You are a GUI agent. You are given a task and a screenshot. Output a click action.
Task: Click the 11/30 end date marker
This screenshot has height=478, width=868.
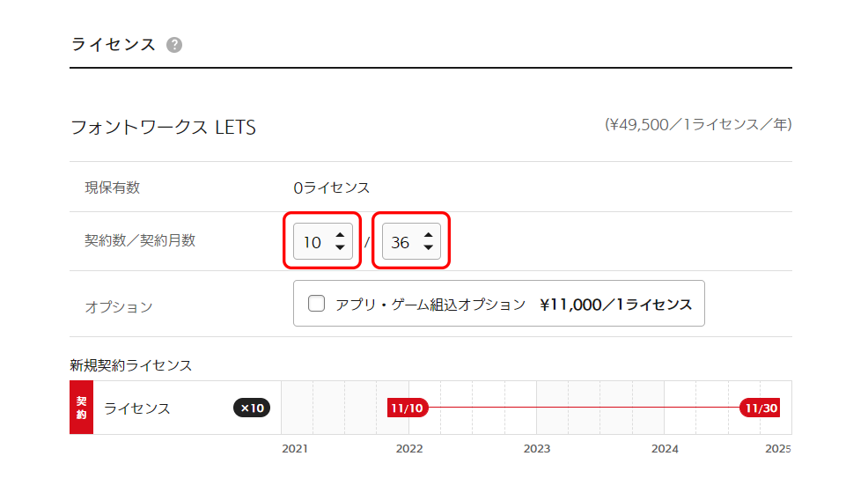(x=761, y=408)
